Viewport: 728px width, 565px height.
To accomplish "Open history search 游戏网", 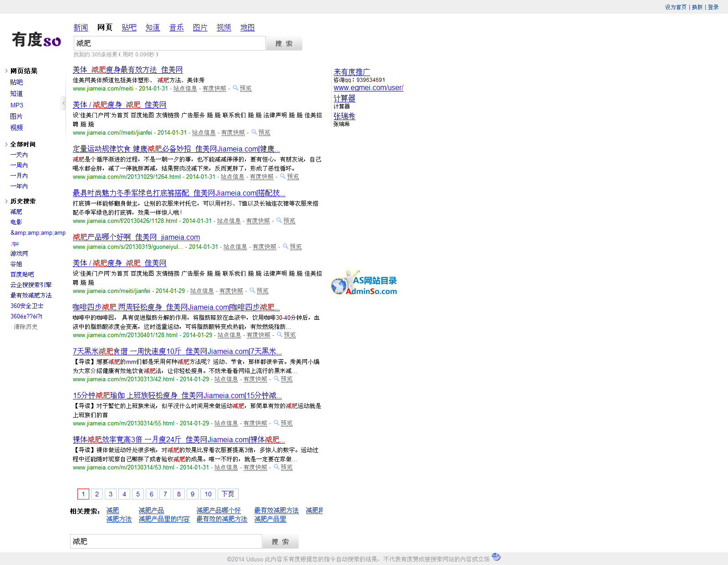I will (19, 253).
